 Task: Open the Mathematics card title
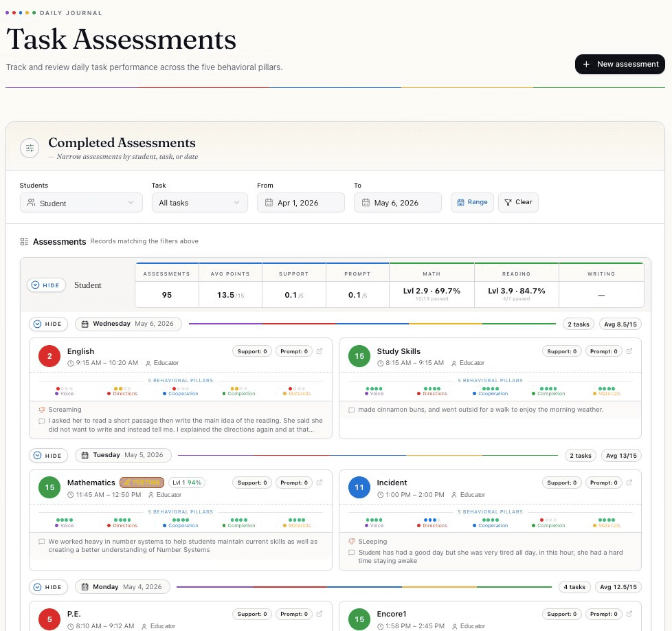[91, 483]
